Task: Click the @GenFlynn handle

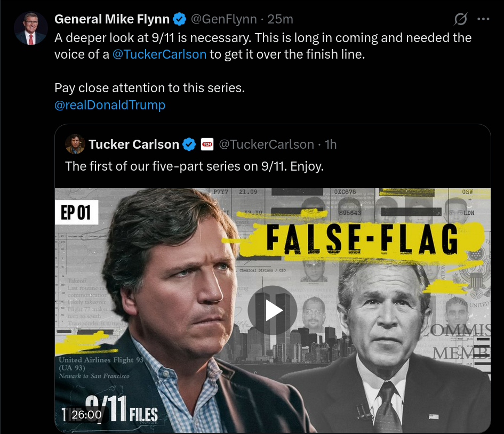Action: (224, 20)
